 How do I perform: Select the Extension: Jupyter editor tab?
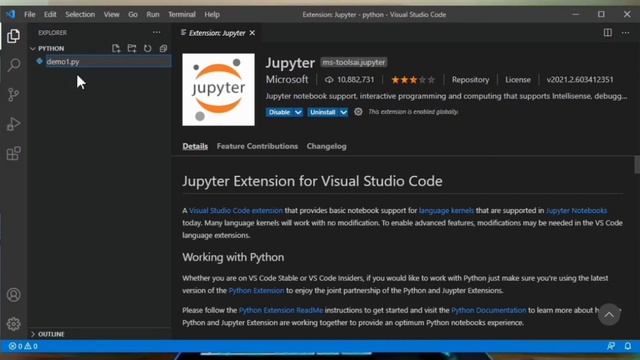[217, 33]
